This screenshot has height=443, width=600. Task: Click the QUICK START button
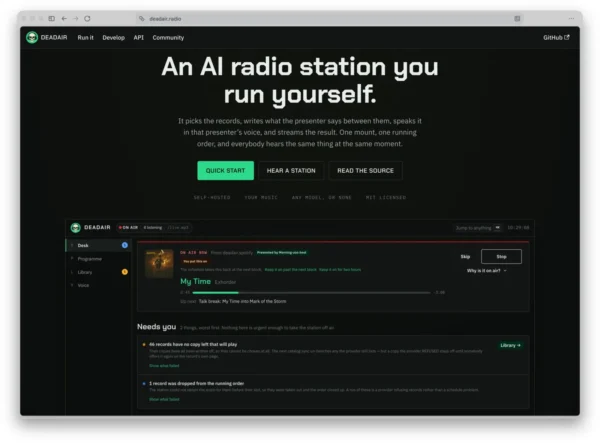225,171
